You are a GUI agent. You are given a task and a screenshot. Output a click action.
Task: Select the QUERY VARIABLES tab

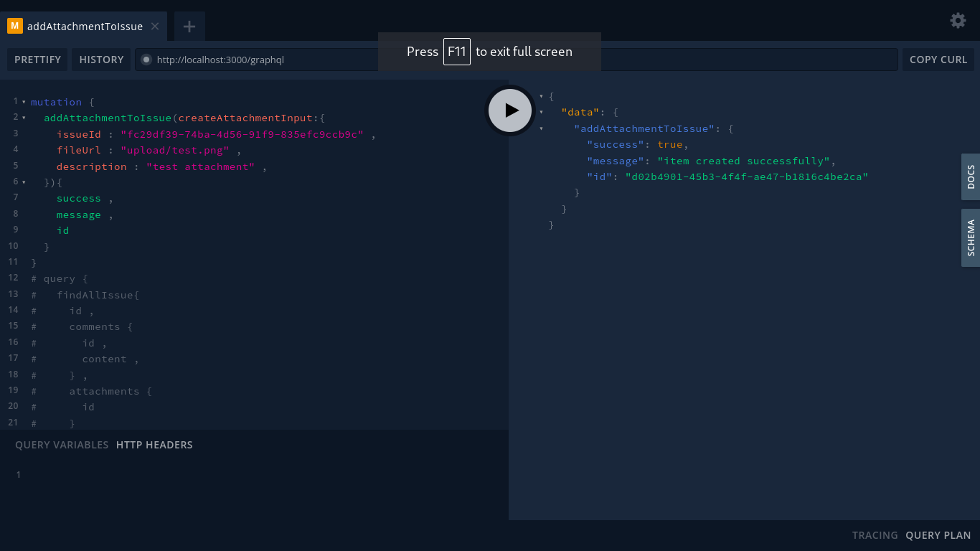pyautogui.click(x=62, y=445)
